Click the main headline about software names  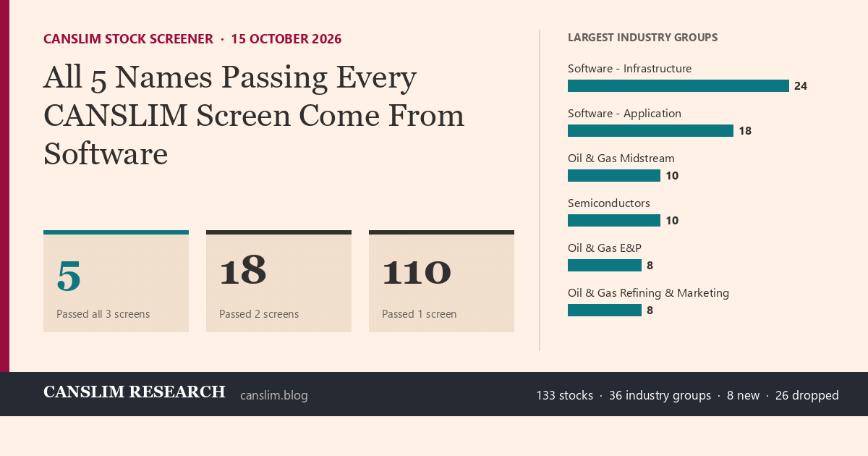[x=254, y=116]
